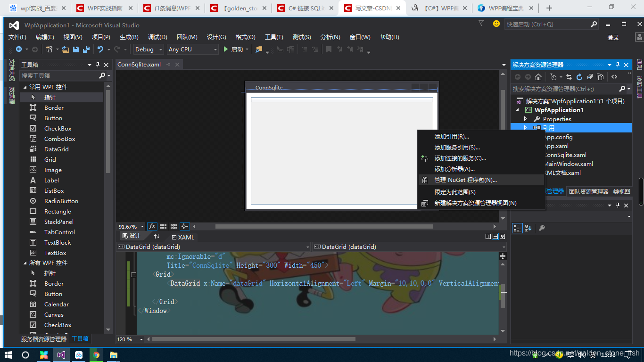Image resolution: width=644 pixels, height=362 pixels.
Task: Click 登录 sign-in link
Action: [x=613, y=38]
